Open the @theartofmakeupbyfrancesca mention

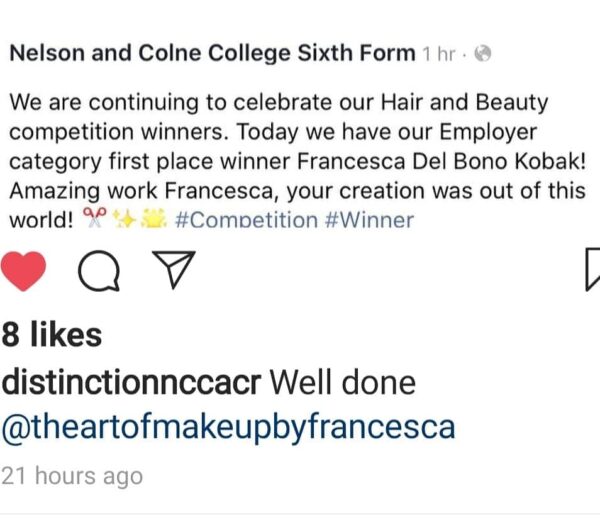pyautogui.click(x=228, y=428)
